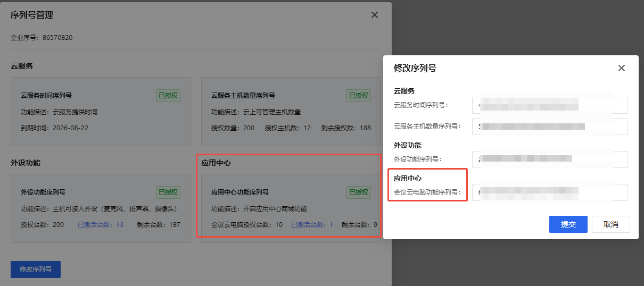Screen dimensions: 644x286
Task: Click 已授权 badge on 外设功能序列号 card
Action: (168, 192)
